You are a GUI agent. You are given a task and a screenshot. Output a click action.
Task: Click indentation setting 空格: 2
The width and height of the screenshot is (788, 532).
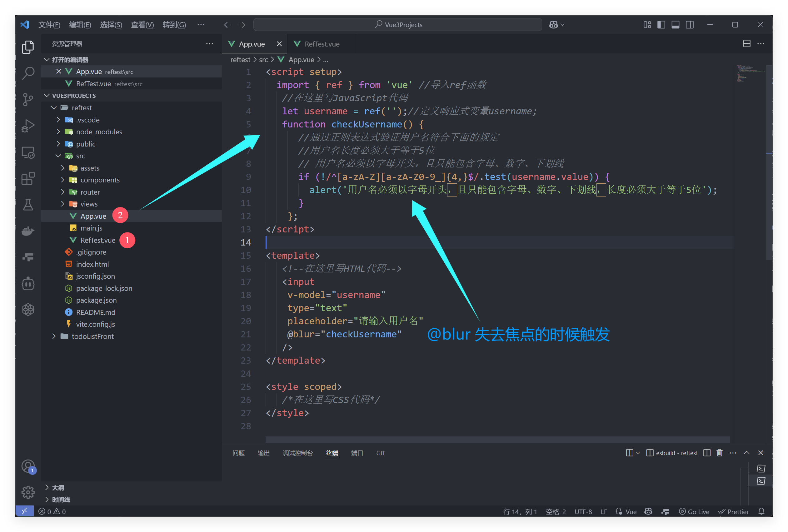pyautogui.click(x=556, y=512)
